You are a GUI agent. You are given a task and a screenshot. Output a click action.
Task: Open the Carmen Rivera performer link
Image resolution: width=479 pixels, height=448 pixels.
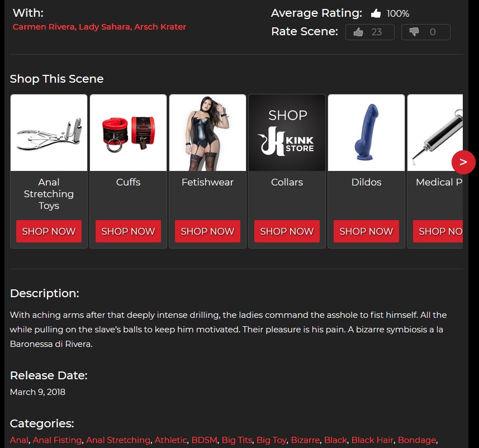point(44,27)
